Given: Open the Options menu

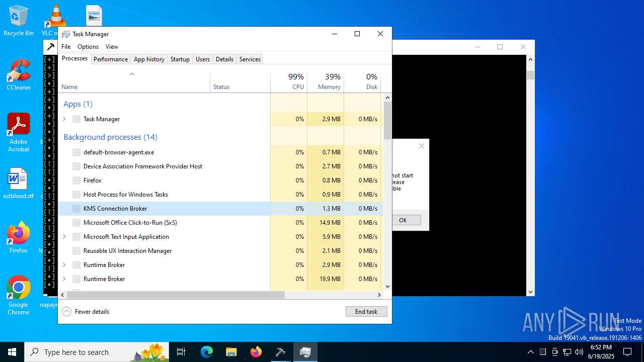Looking at the screenshot, I should pos(88,47).
